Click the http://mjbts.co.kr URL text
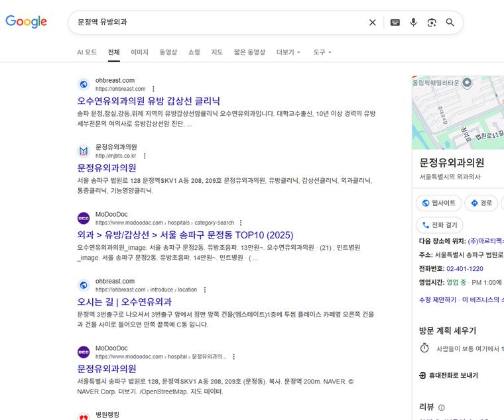This screenshot has width=504, height=420. coord(115,156)
